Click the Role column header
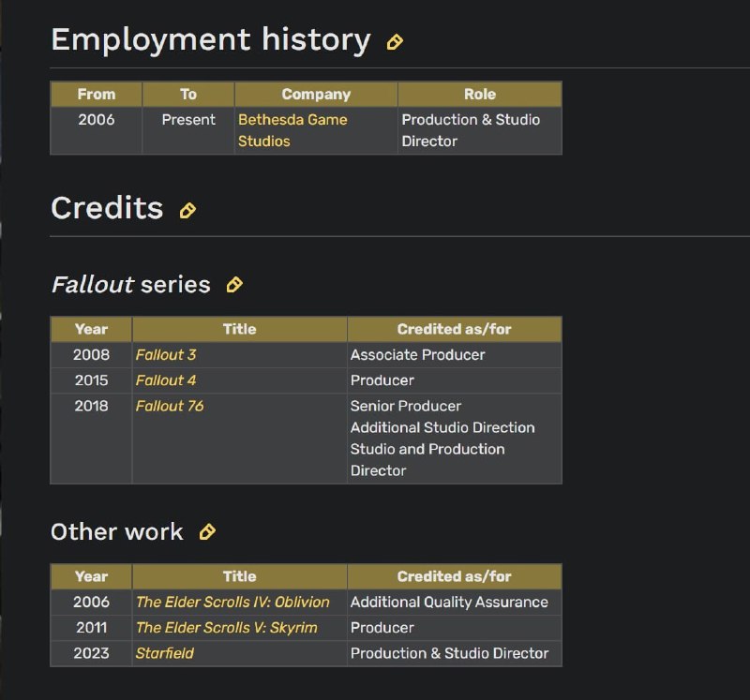This screenshot has width=750, height=700. pos(479,95)
